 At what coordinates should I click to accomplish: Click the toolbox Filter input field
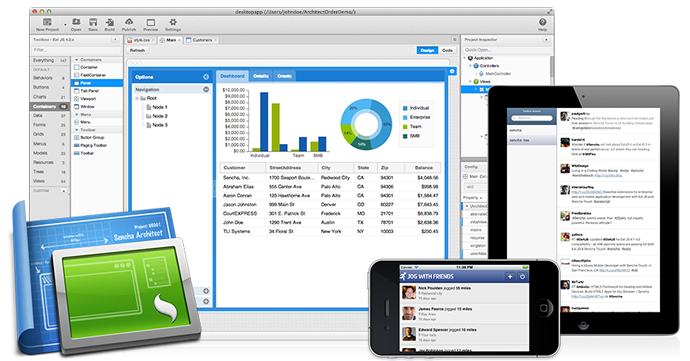(70, 50)
